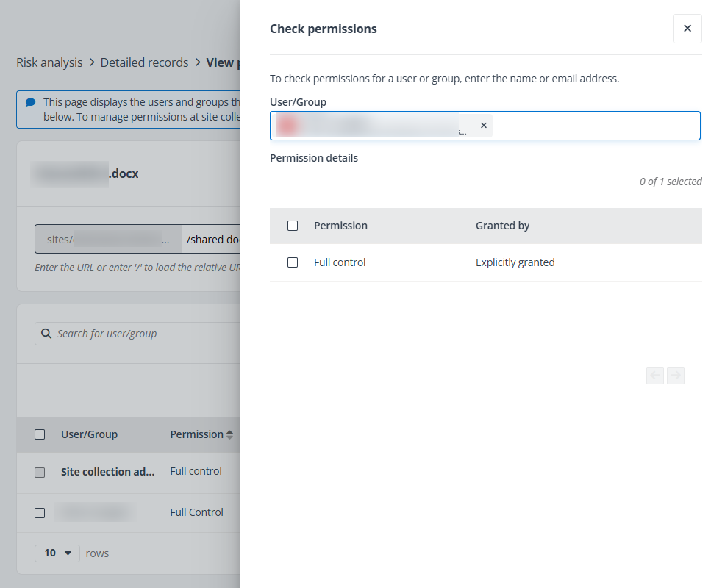Screen dimensions: 725x588
Task: Check the Full control row checkbox
Action: click(292, 262)
